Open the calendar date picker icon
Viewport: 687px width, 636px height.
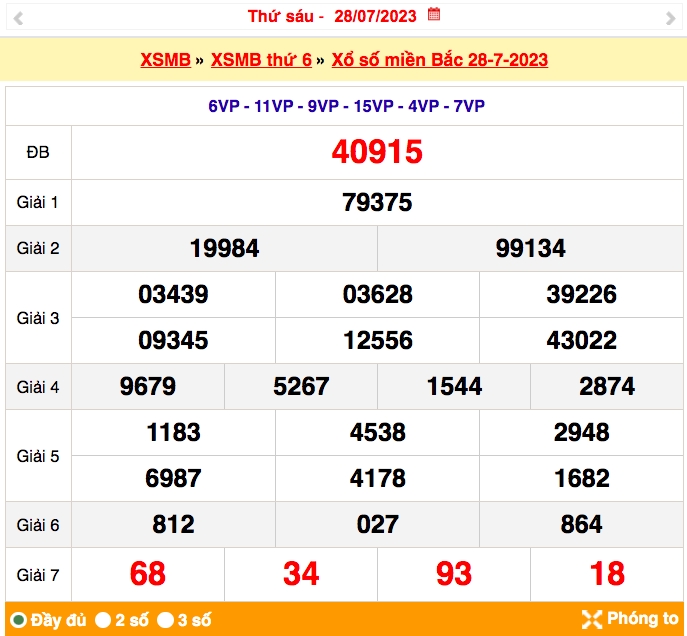pos(434,14)
